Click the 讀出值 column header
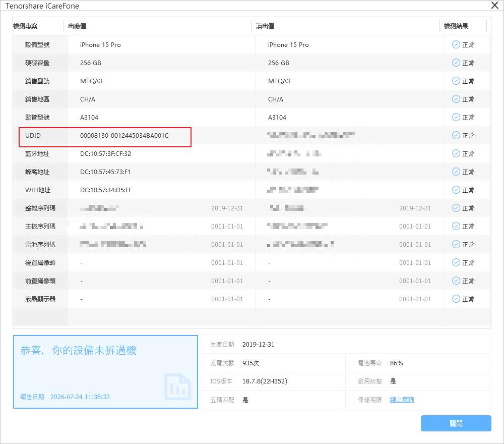Viewport: 504px width, 444px height. tap(265, 26)
